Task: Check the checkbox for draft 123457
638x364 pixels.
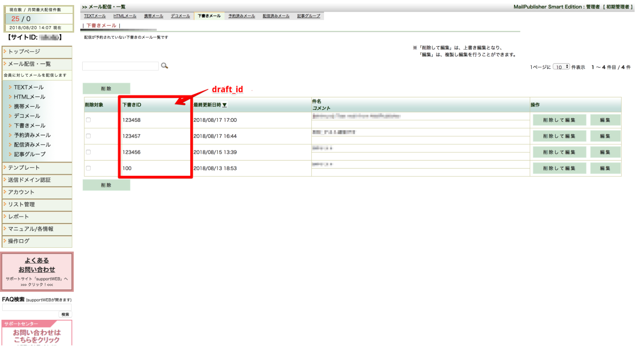Action: click(x=88, y=136)
